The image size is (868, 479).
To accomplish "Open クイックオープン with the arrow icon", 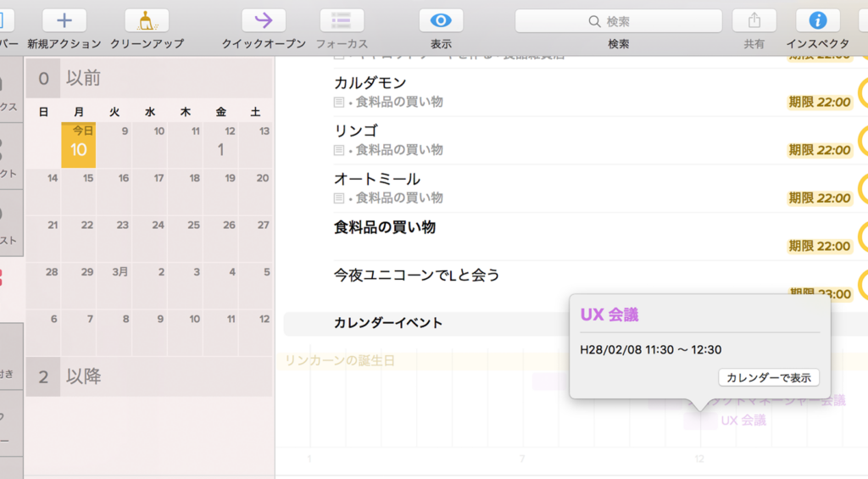I will 264,20.
